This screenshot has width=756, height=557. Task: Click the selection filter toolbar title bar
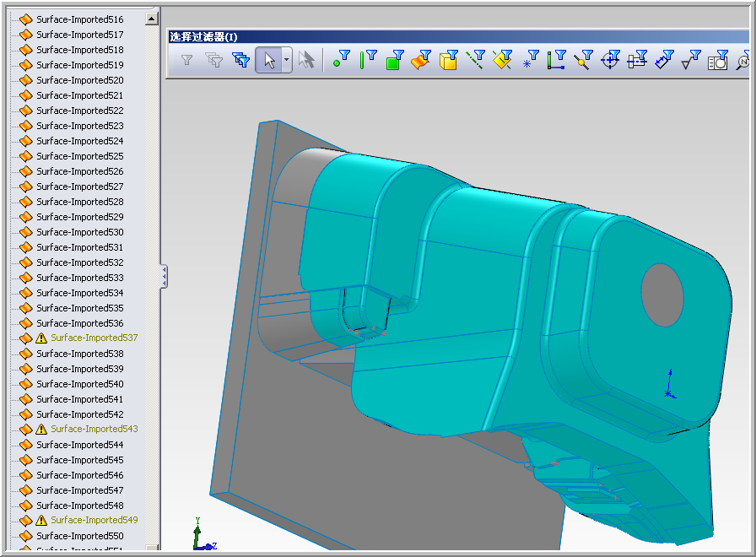(458, 36)
